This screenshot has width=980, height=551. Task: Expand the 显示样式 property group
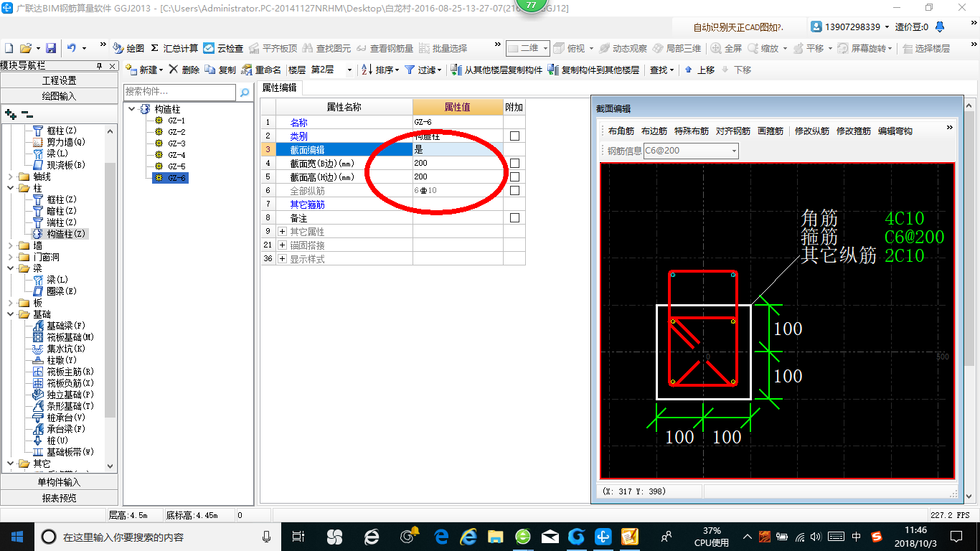point(282,259)
